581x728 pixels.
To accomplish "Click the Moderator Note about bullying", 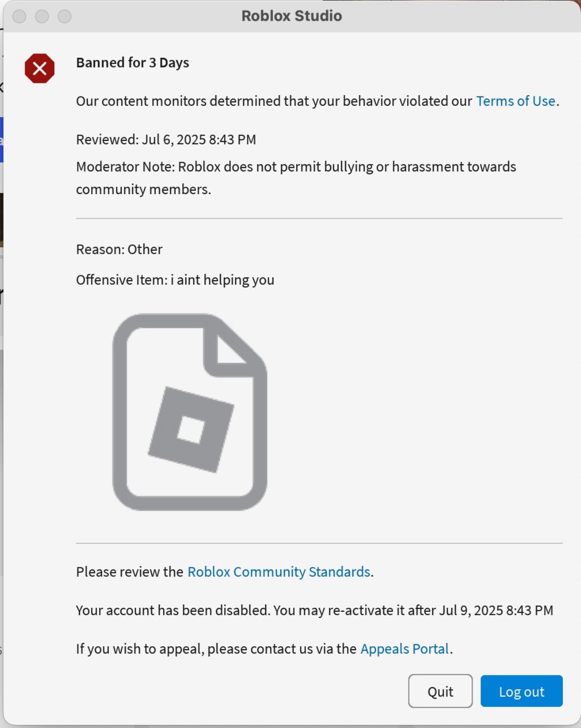I will click(x=296, y=178).
